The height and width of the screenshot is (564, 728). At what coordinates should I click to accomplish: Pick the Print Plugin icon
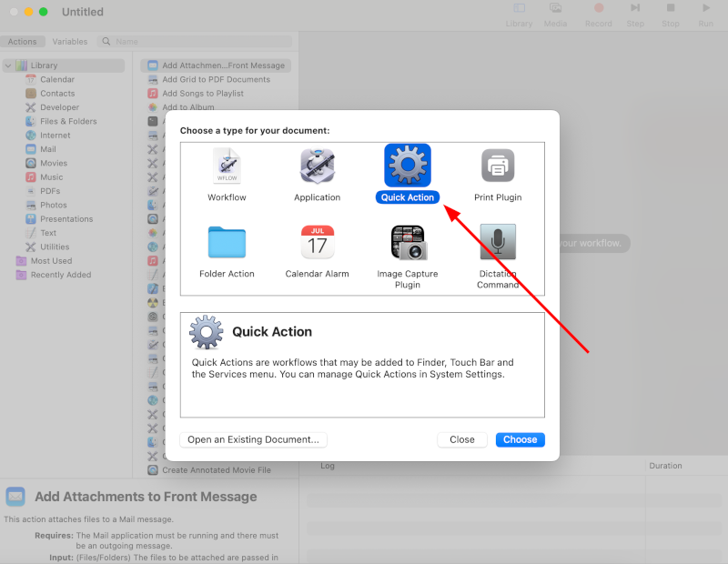click(x=498, y=166)
